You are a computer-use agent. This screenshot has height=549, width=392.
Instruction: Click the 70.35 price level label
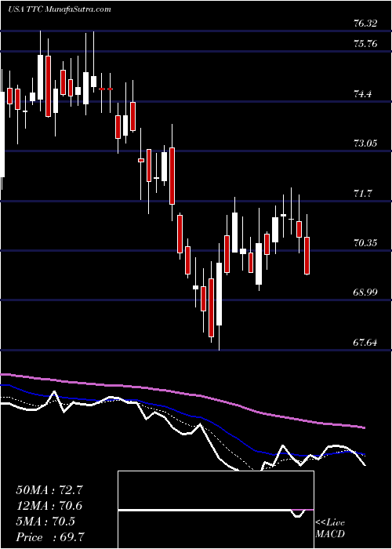365,242
